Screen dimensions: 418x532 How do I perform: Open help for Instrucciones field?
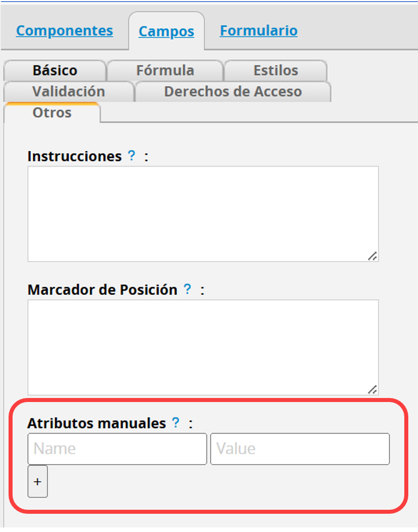coord(131,156)
